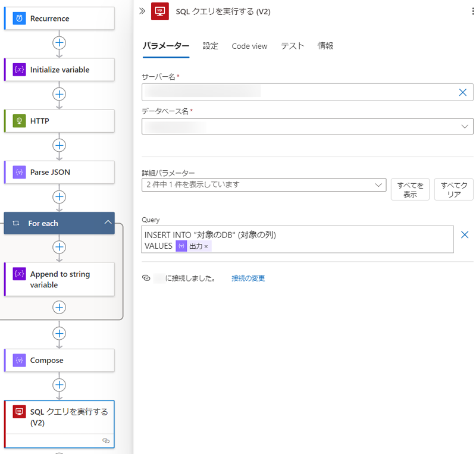
Task: Remove the Query parameter with X
Action: pyautogui.click(x=465, y=234)
